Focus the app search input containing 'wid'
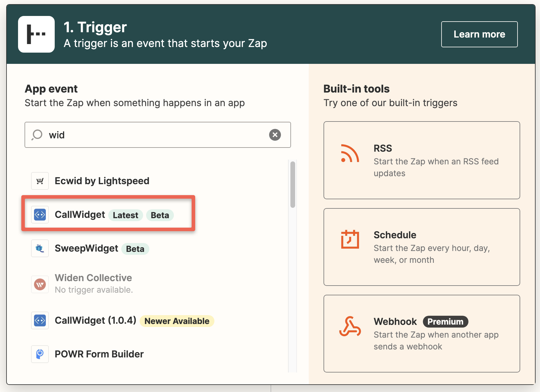 (158, 135)
